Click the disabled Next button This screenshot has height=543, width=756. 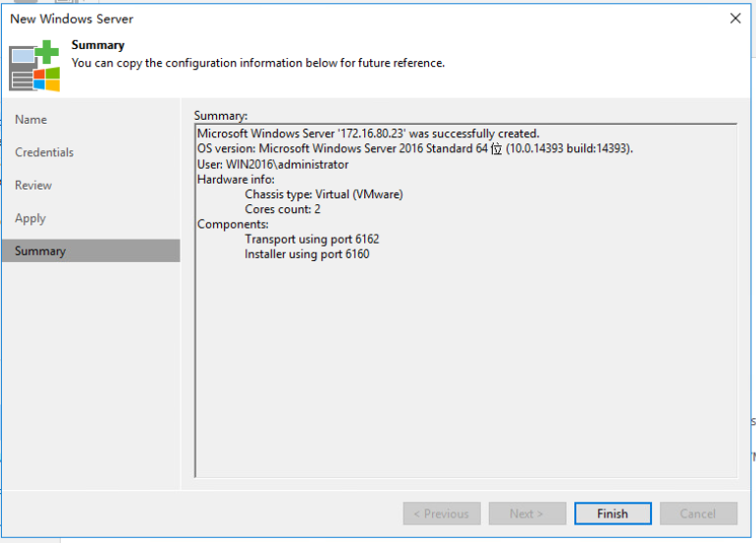click(x=527, y=514)
